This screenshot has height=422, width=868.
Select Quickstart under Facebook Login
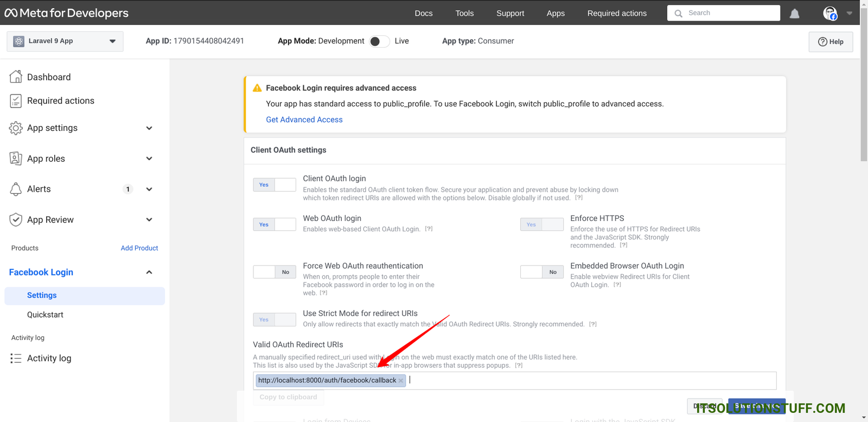point(45,314)
